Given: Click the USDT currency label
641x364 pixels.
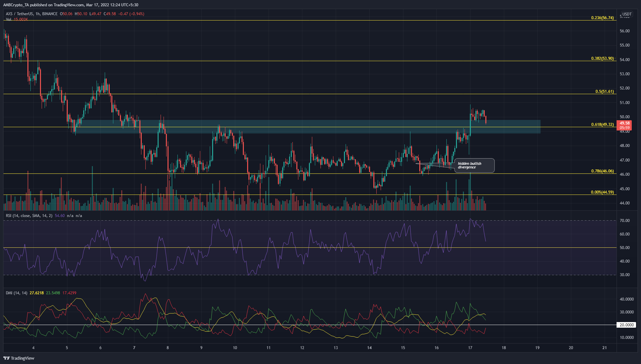Looking at the screenshot, I should [626, 14].
